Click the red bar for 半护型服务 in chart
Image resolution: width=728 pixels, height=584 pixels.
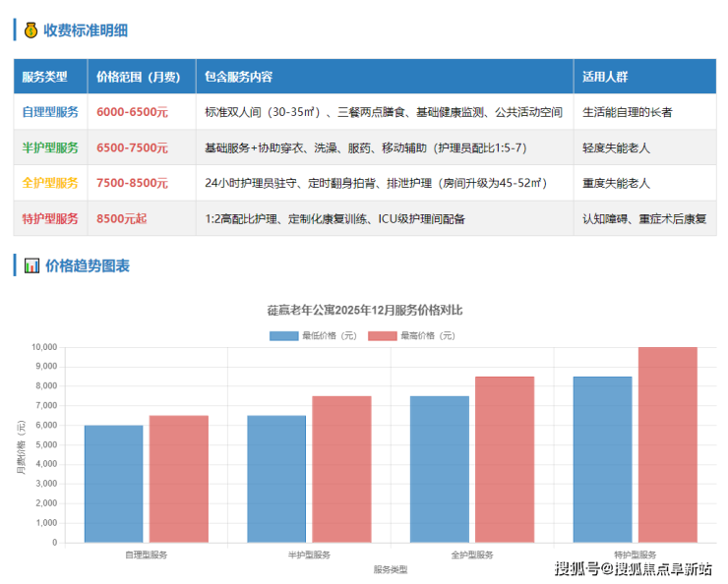(x=341, y=469)
